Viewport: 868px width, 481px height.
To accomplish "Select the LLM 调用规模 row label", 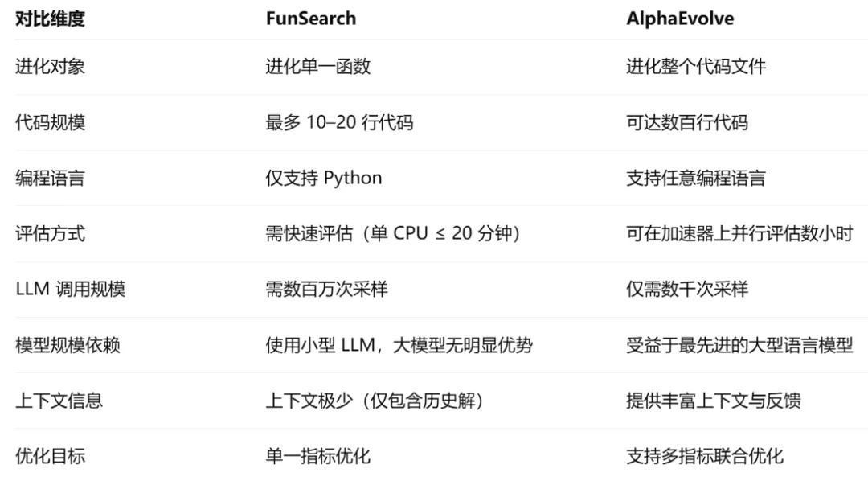I will pos(70,290).
